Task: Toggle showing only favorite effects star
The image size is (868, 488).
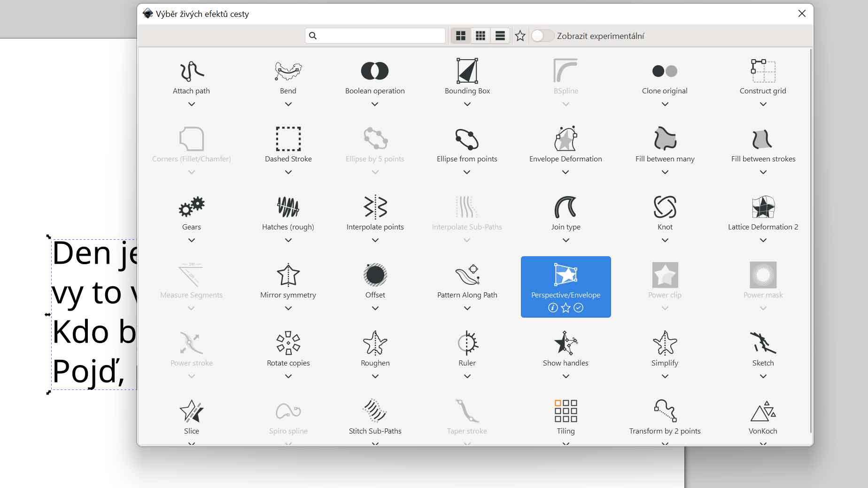Action: (x=520, y=36)
